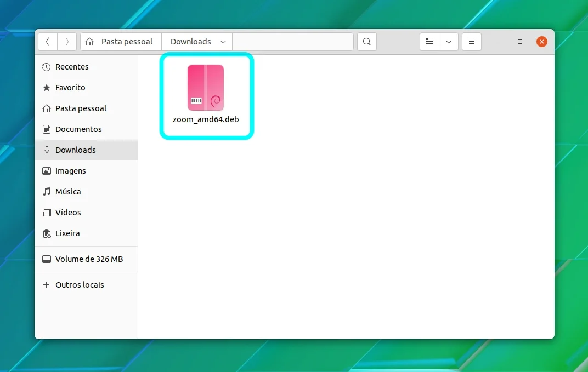
Task: Switch to list view icon
Action: [x=429, y=42]
